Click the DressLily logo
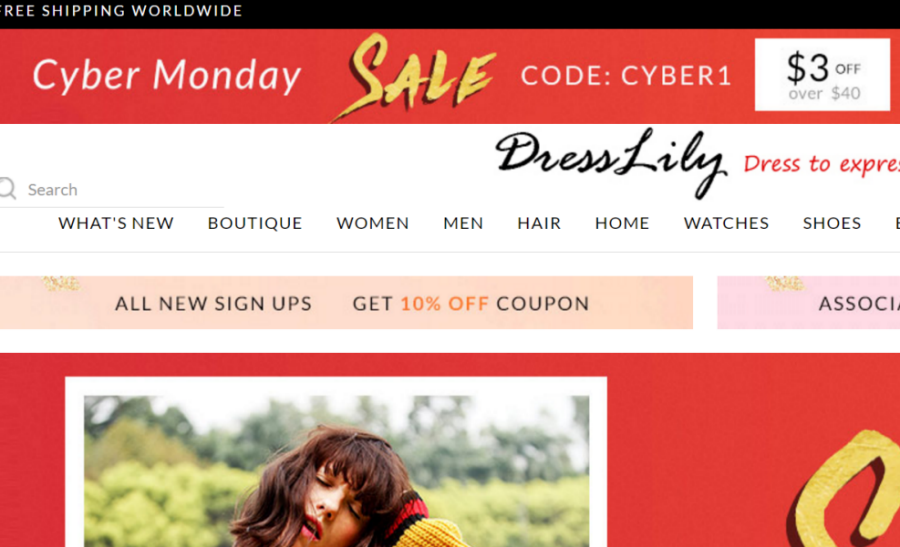This screenshot has width=900, height=547. click(x=611, y=162)
